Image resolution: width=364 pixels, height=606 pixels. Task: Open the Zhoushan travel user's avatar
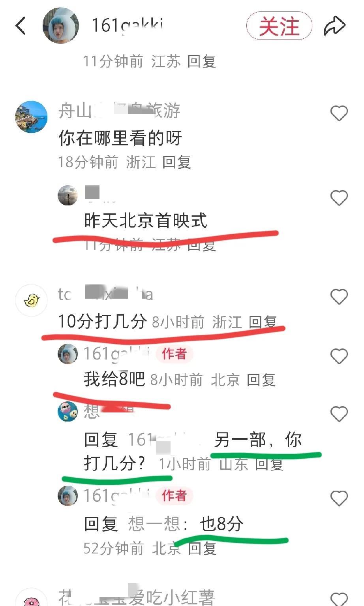[31, 117]
